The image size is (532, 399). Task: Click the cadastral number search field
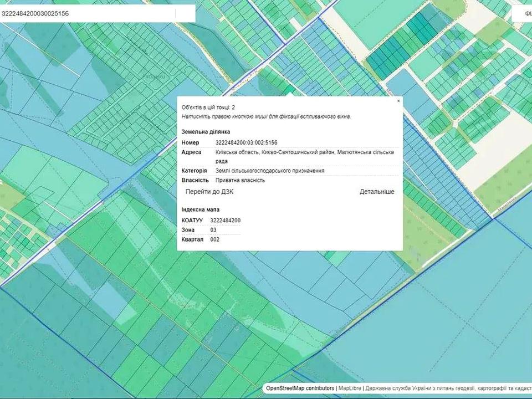97,13
